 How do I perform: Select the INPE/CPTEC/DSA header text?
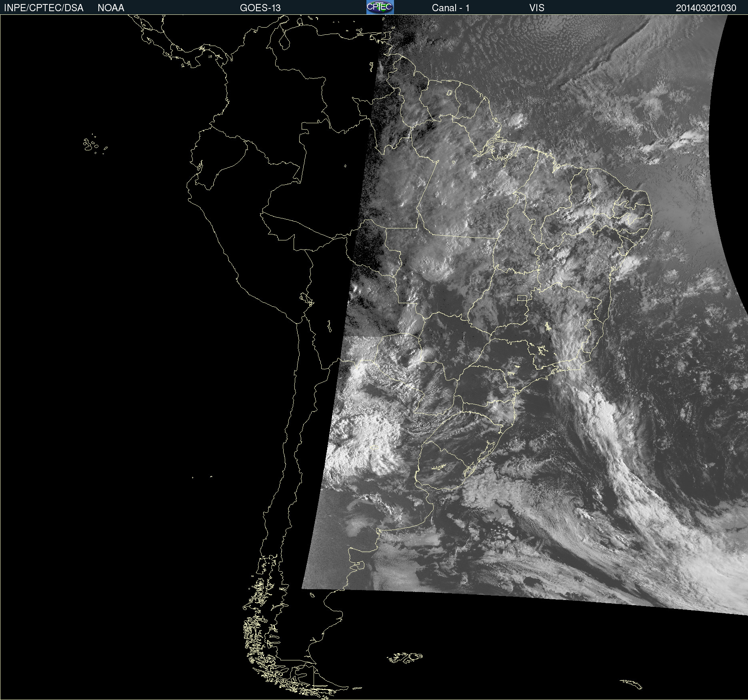coord(44,8)
